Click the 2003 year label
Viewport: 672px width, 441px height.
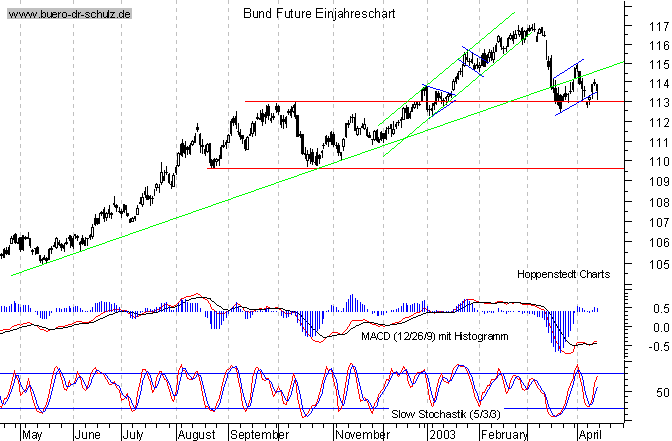click(x=443, y=435)
